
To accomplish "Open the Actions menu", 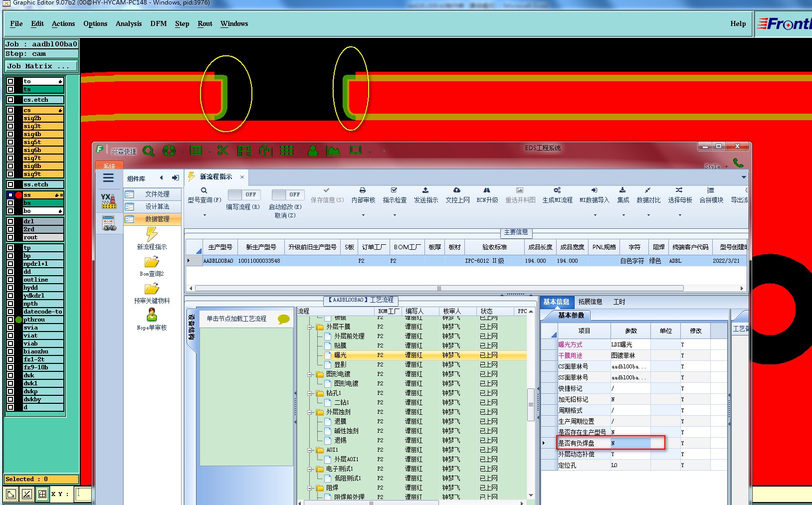I will tap(63, 23).
